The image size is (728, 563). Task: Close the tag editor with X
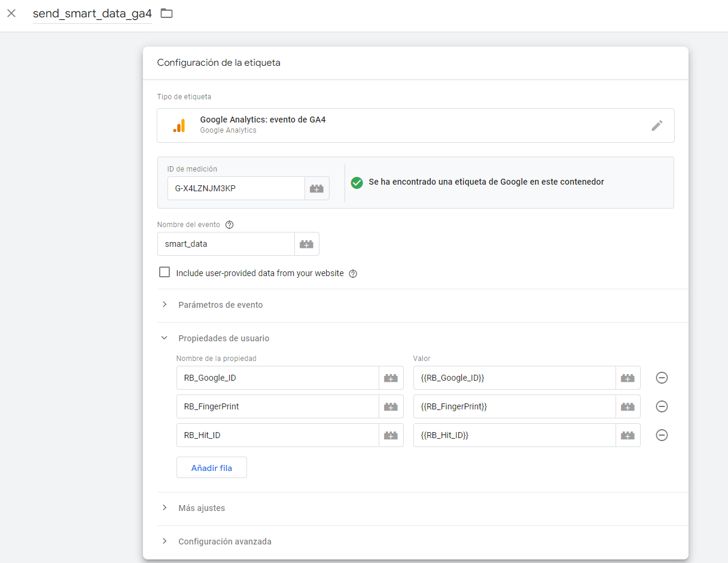[11, 13]
